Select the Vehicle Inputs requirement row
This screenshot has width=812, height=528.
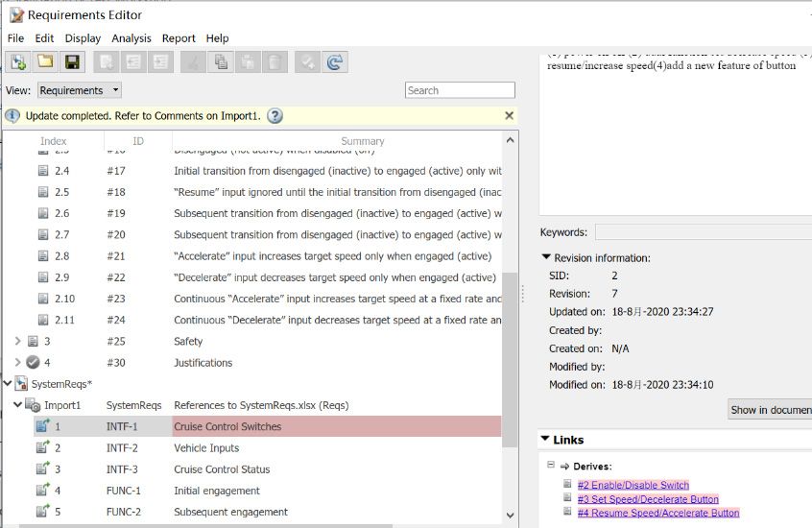[206, 448]
